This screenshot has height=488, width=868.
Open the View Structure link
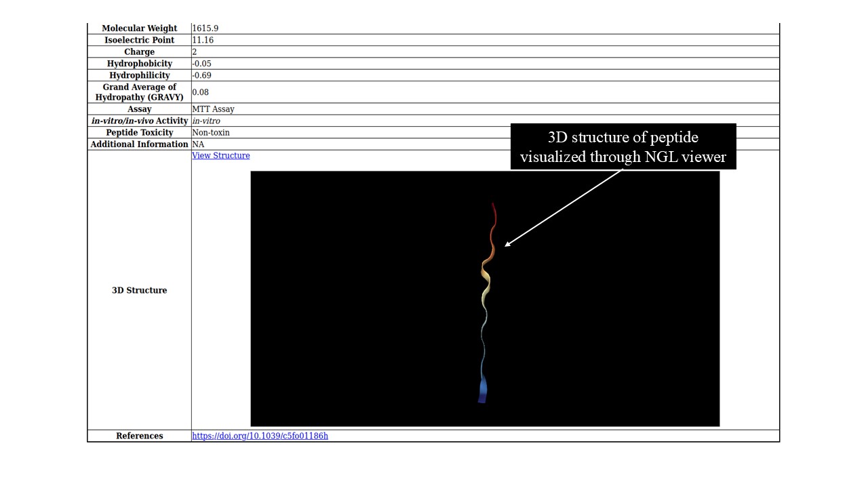[221, 156]
